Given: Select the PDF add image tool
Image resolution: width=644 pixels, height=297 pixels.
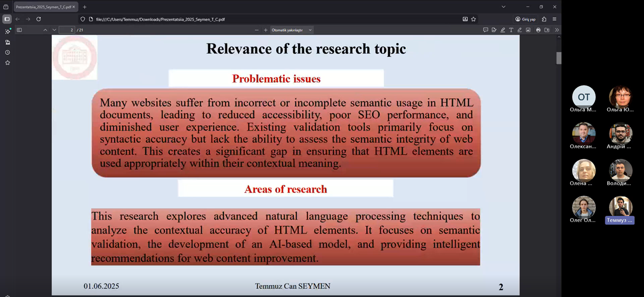Looking at the screenshot, I should [x=528, y=30].
